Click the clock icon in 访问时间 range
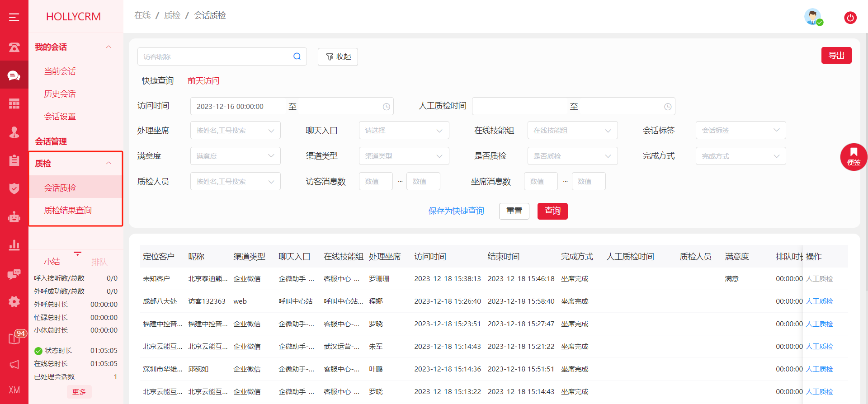The height and width of the screenshot is (404, 868). pos(387,107)
